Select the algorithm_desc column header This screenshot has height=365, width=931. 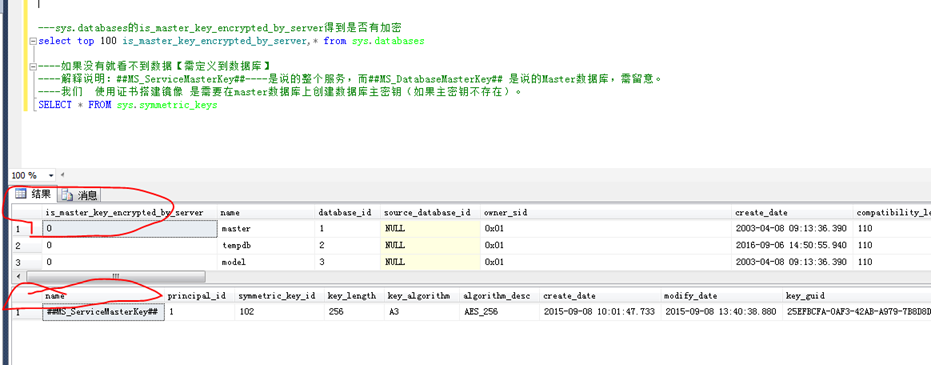click(499, 296)
